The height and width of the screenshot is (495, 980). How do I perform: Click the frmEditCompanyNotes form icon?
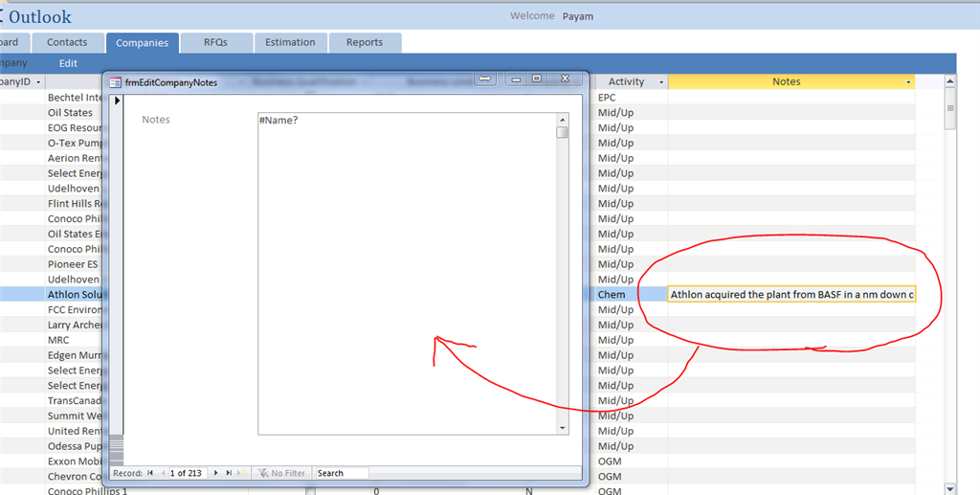115,82
